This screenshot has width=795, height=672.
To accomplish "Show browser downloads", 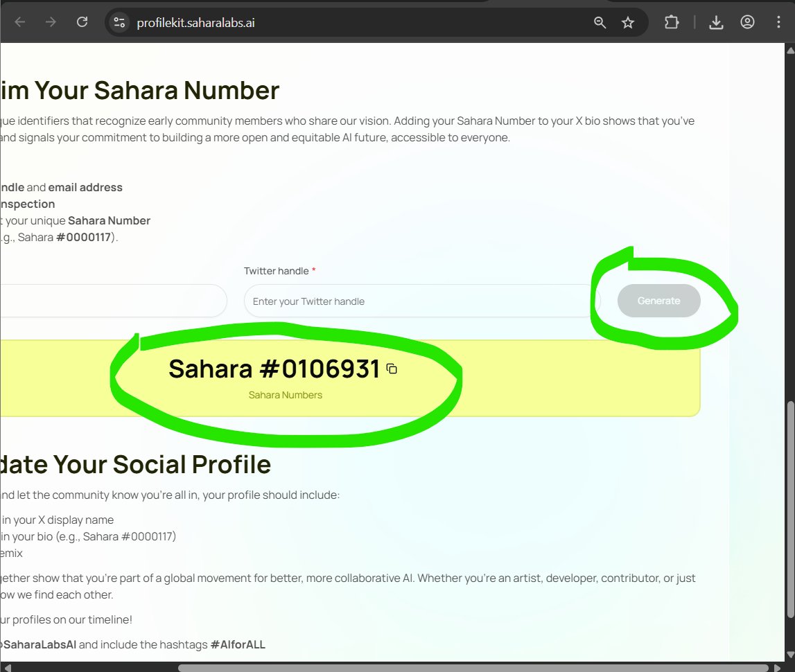I will [716, 22].
